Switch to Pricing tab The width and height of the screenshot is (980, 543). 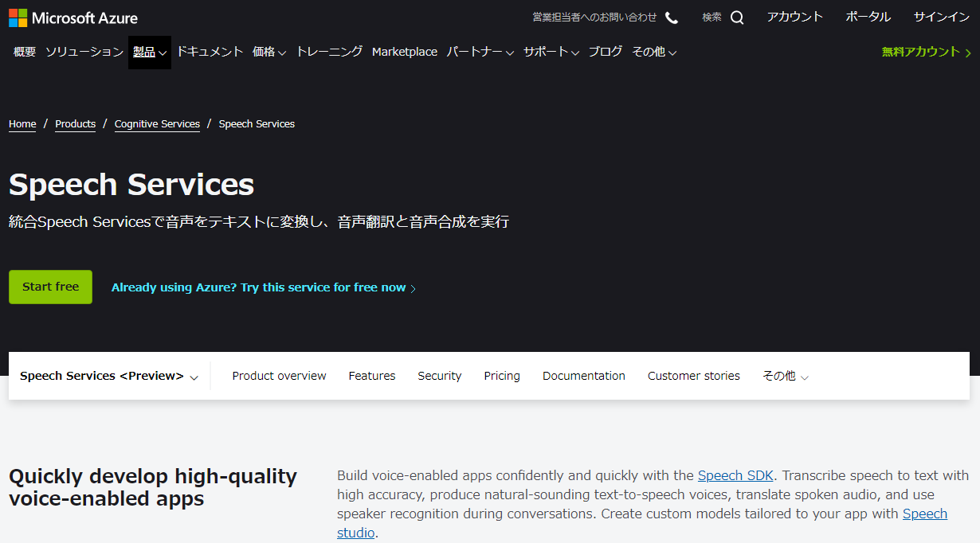(502, 376)
